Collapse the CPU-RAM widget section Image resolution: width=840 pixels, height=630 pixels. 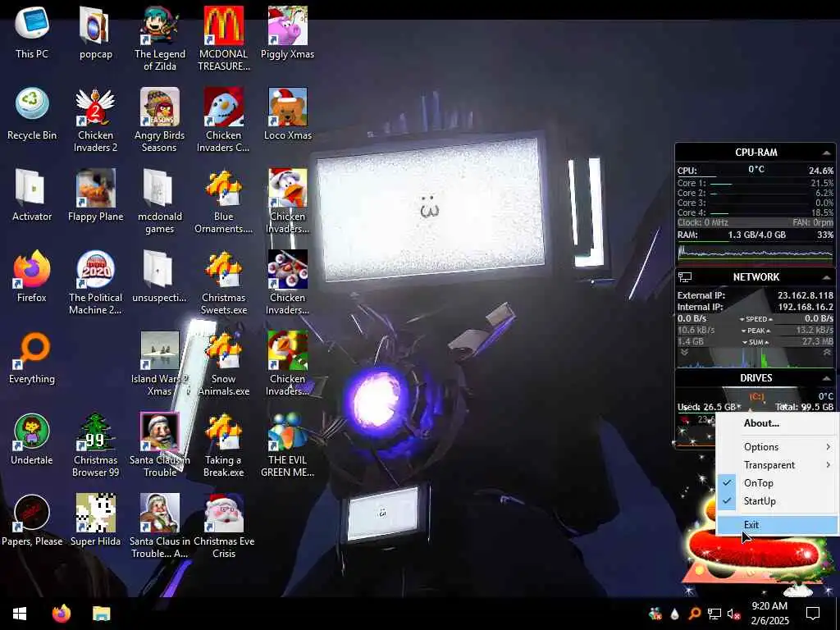click(x=827, y=153)
